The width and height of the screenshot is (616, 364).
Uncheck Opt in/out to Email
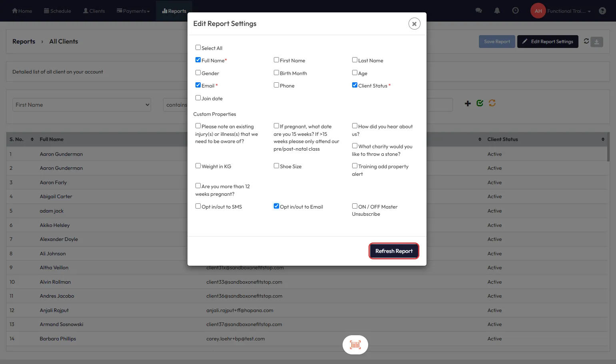pos(276,206)
